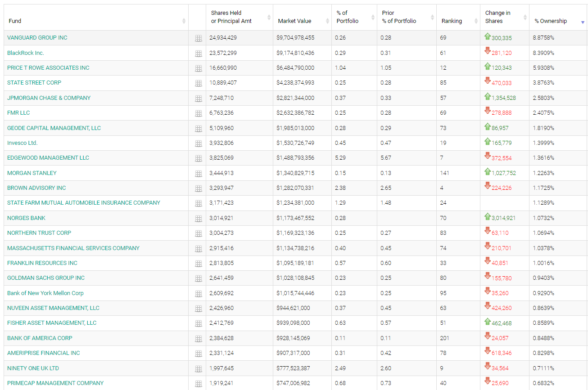Viewport: 588px width, 390px height.
Task: Click grid icon for NUVEEN ASSET MANAGEMENT
Action: (x=198, y=309)
